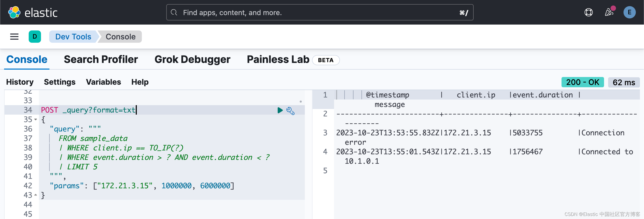Screen dimensions: 644x219
Task: Run the request with play button
Action: click(280, 110)
